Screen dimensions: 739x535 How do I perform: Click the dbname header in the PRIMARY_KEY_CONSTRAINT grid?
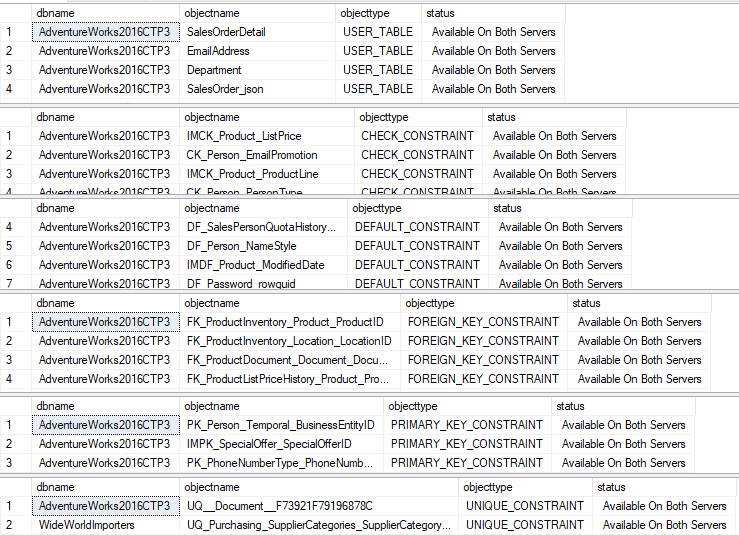106,406
